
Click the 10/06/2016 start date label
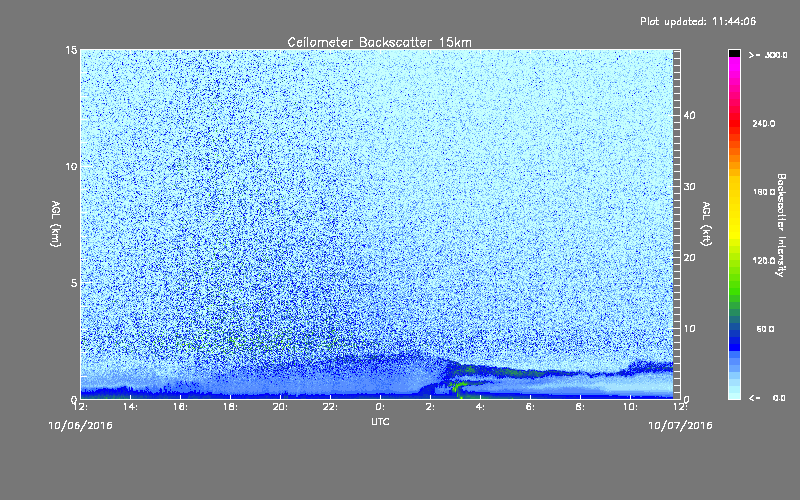(x=80, y=425)
